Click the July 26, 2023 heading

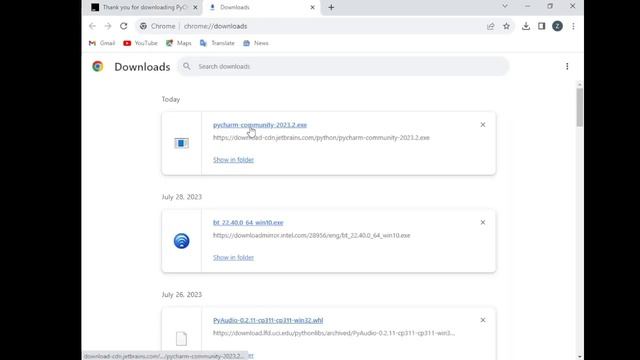pyautogui.click(x=182, y=294)
